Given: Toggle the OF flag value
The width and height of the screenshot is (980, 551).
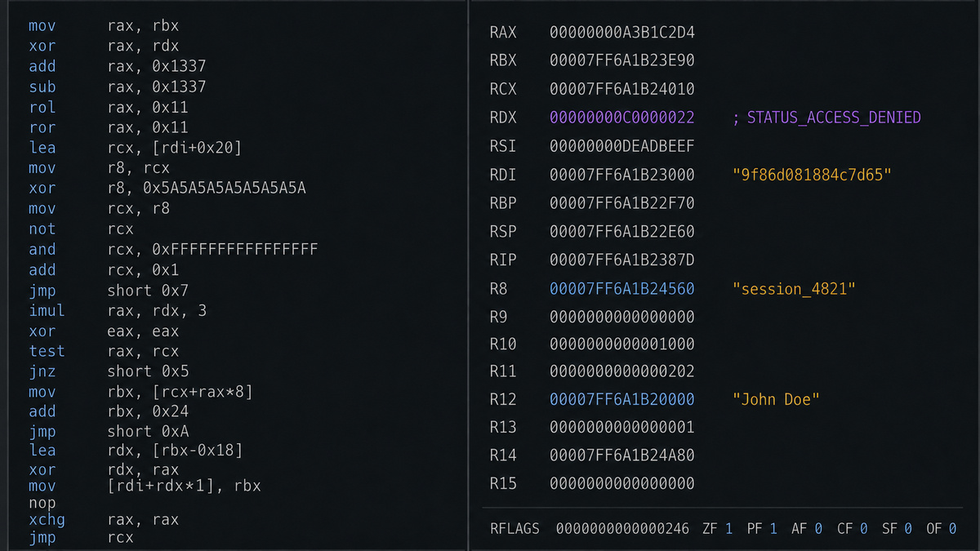Looking at the screenshot, I should (x=952, y=528).
